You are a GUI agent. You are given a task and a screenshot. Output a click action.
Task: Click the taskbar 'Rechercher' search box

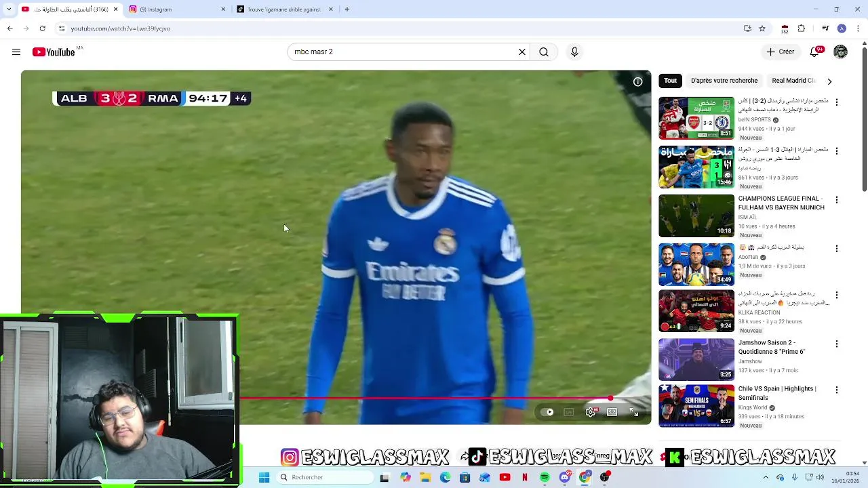325,477
